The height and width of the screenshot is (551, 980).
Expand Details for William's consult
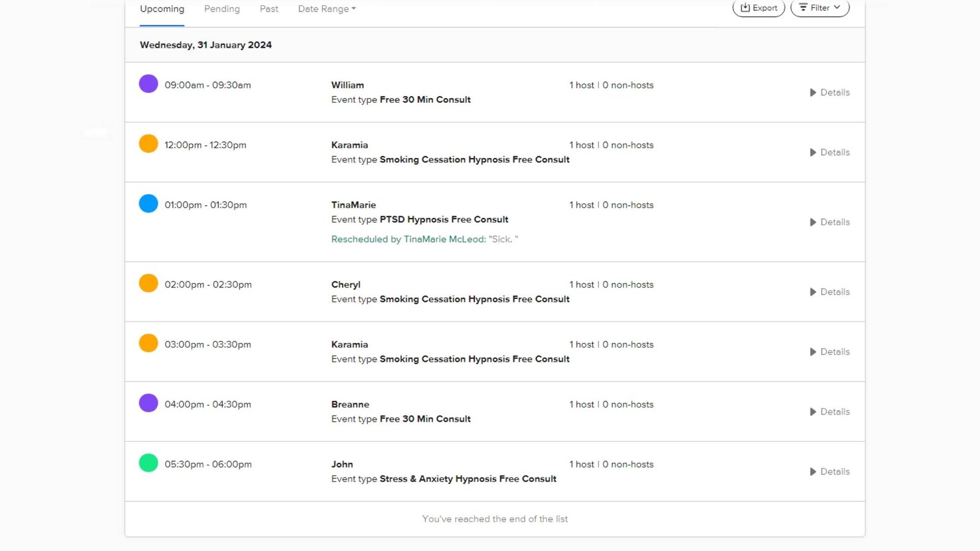(x=829, y=92)
